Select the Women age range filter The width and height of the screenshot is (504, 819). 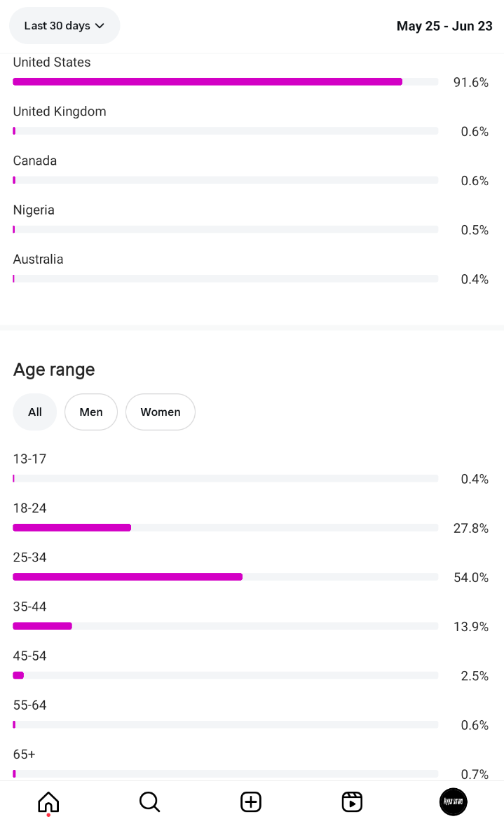coord(161,412)
